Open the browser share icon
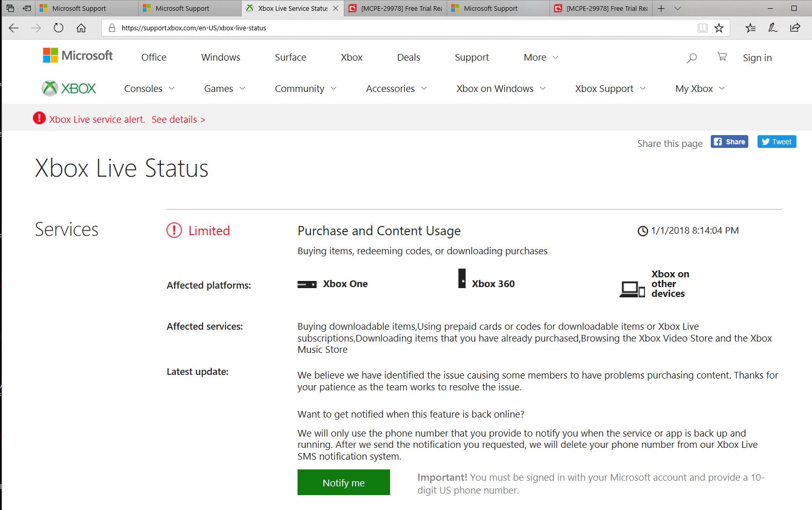 pyautogui.click(x=795, y=28)
